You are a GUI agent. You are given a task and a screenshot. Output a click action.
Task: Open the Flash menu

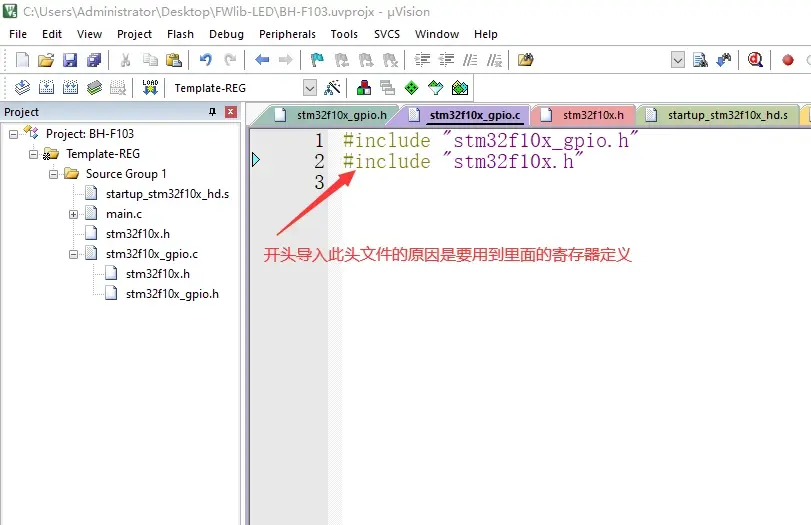point(181,34)
